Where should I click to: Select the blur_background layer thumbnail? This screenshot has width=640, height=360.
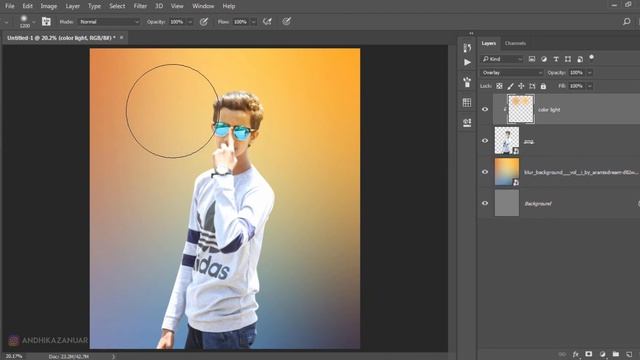pyautogui.click(x=507, y=172)
